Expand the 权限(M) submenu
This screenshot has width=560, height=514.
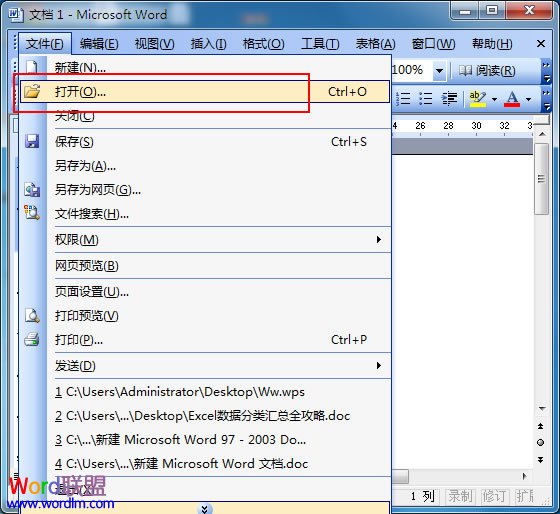[379, 239]
